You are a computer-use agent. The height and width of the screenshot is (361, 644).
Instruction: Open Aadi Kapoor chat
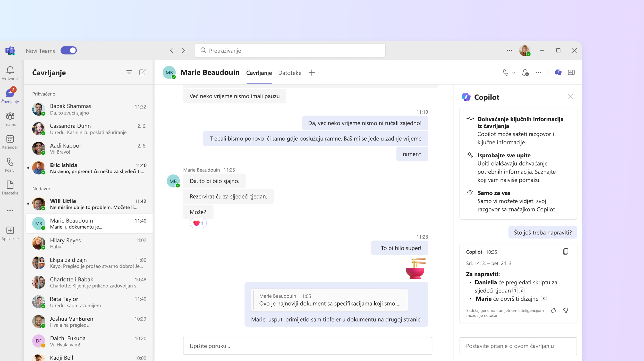89,149
